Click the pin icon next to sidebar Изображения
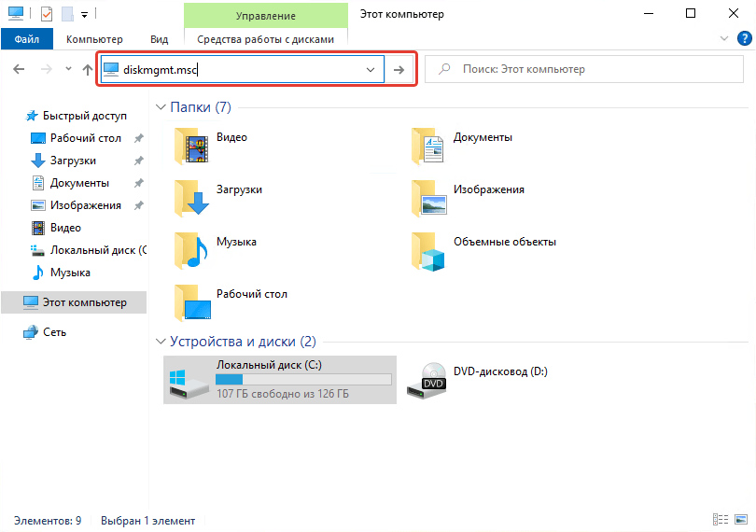This screenshot has width=756, height=532. (x=139, y=205)
